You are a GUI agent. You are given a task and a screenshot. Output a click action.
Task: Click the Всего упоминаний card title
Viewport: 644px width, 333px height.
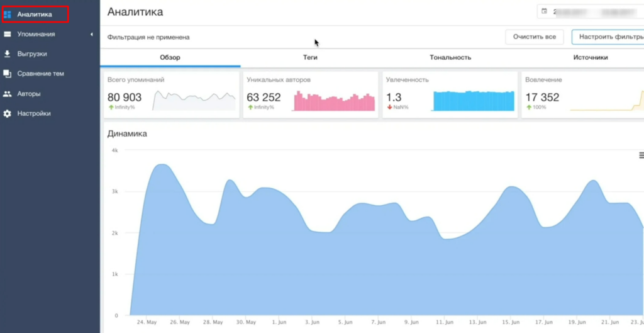click(x=136, y=80)
